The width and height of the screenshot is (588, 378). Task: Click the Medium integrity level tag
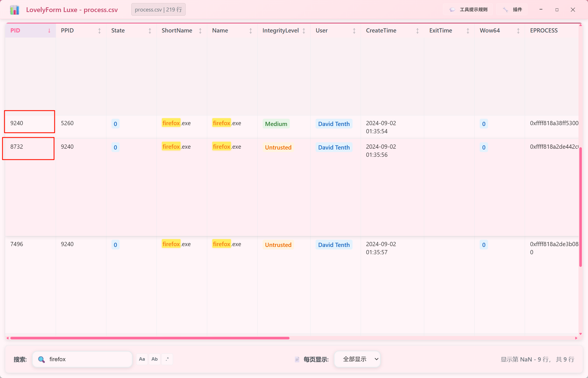click(276, 124)
